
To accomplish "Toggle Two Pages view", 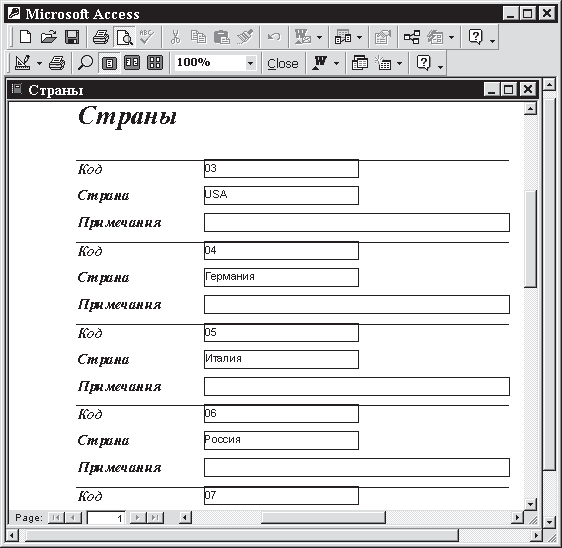I will 132,63.
